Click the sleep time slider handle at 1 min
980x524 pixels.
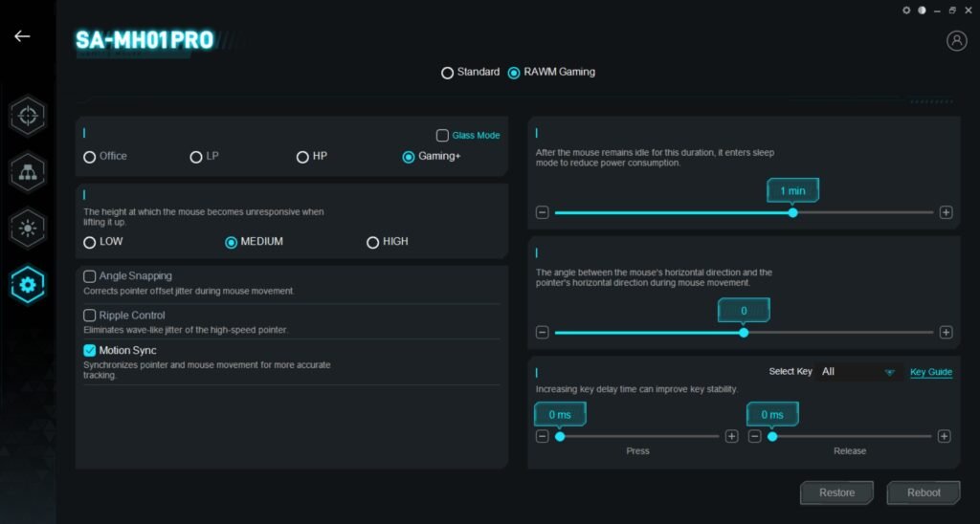click(792, 212)
